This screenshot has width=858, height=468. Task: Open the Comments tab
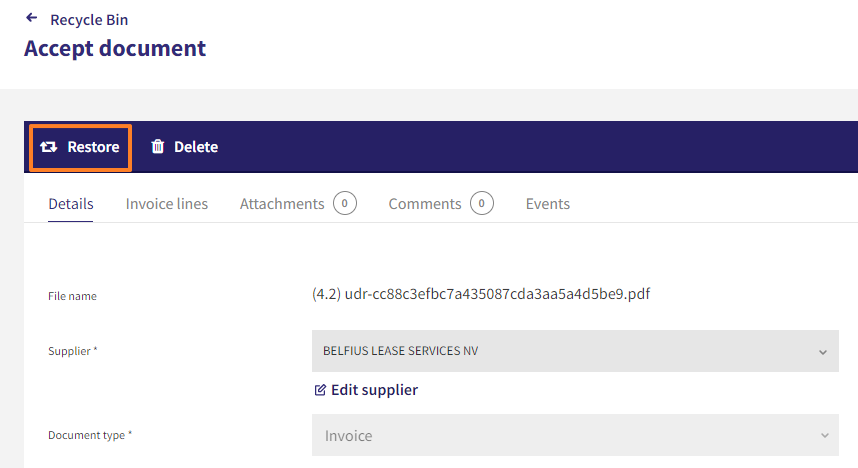(x=425, y=204)
